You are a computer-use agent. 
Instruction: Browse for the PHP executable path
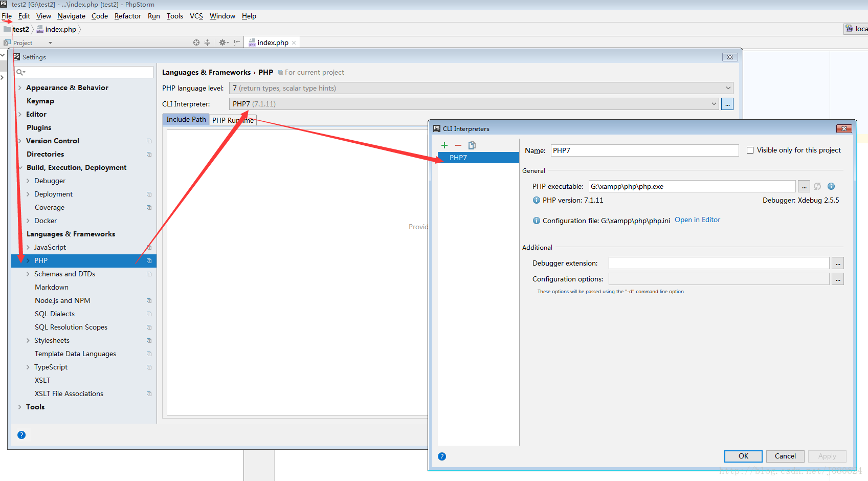[x=804, y=186]
